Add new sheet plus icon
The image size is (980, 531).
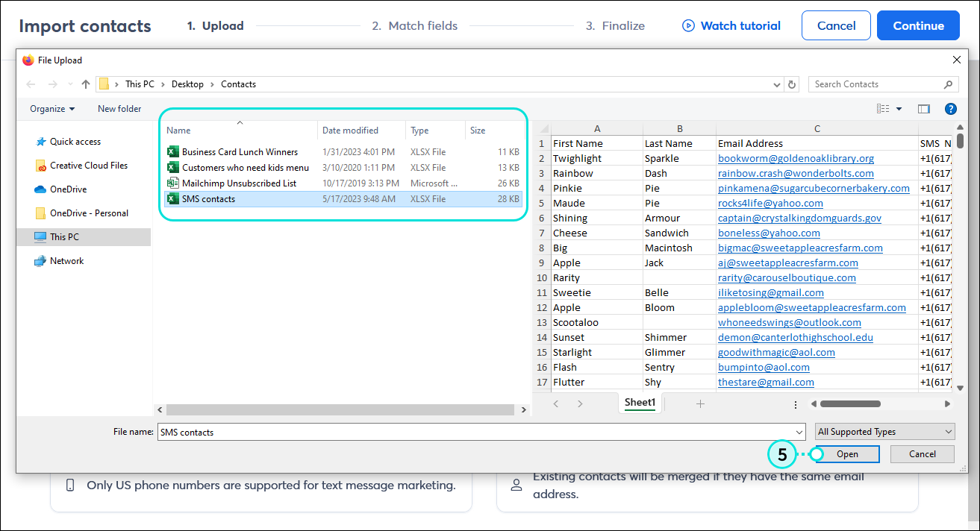click(700, 403)
